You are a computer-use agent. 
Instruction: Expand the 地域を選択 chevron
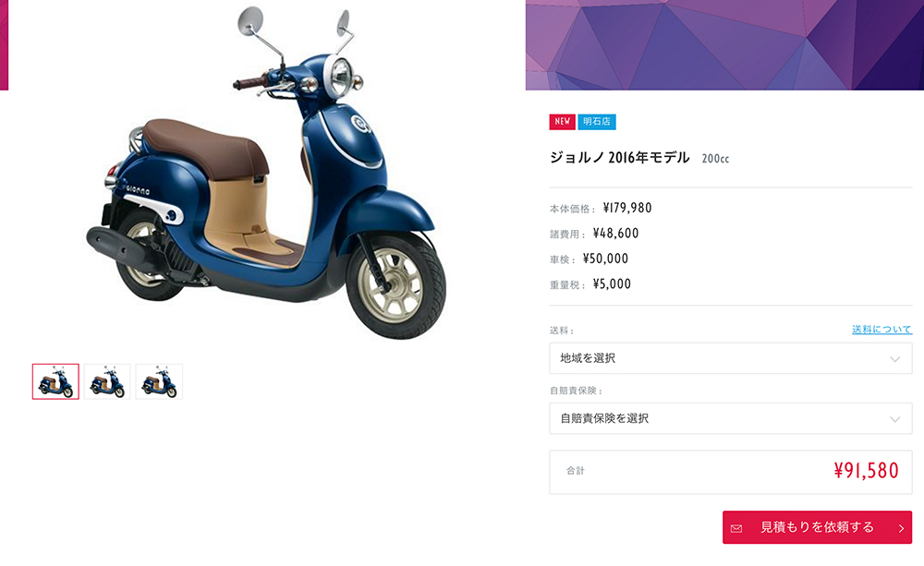[894, 358]
